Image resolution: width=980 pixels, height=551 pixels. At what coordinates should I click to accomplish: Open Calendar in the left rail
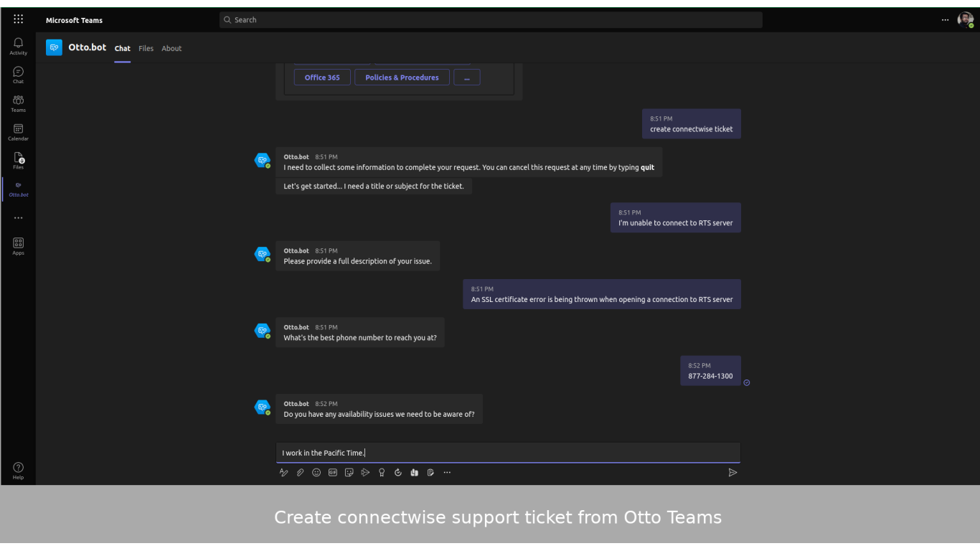18,131
